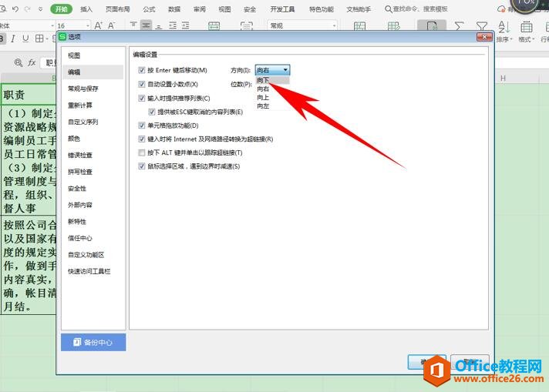Switch to the 公式 ribbon tab

pos(149,9)
